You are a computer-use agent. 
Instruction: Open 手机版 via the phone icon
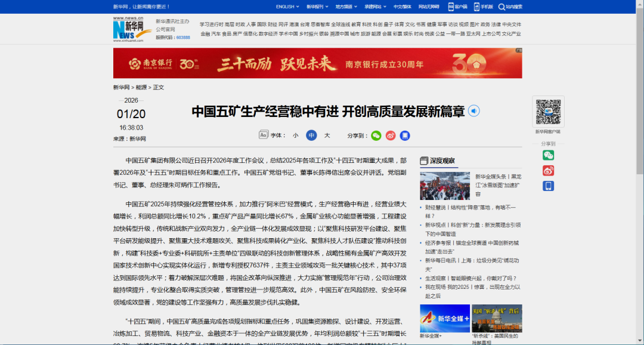[476, 7]
